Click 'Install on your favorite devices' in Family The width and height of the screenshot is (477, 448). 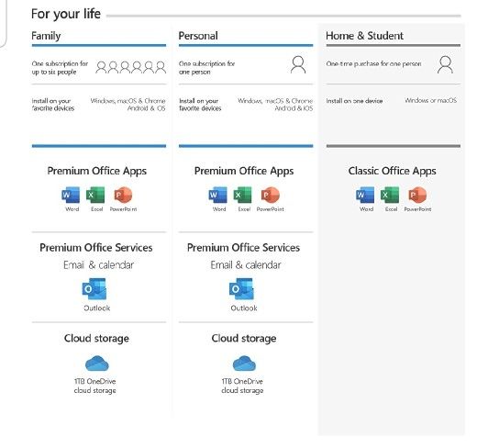tap(53, 105)
